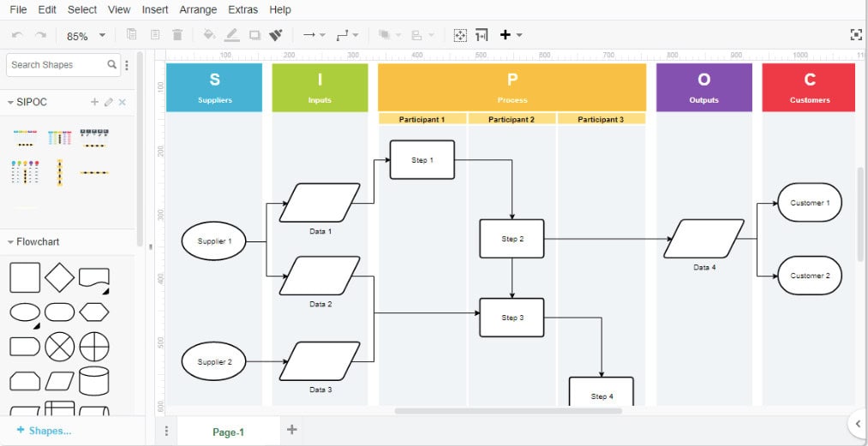868x446 pixels.
Task: Open dropdown arrow beside plus insert icon
Action: tap(519, 35)
